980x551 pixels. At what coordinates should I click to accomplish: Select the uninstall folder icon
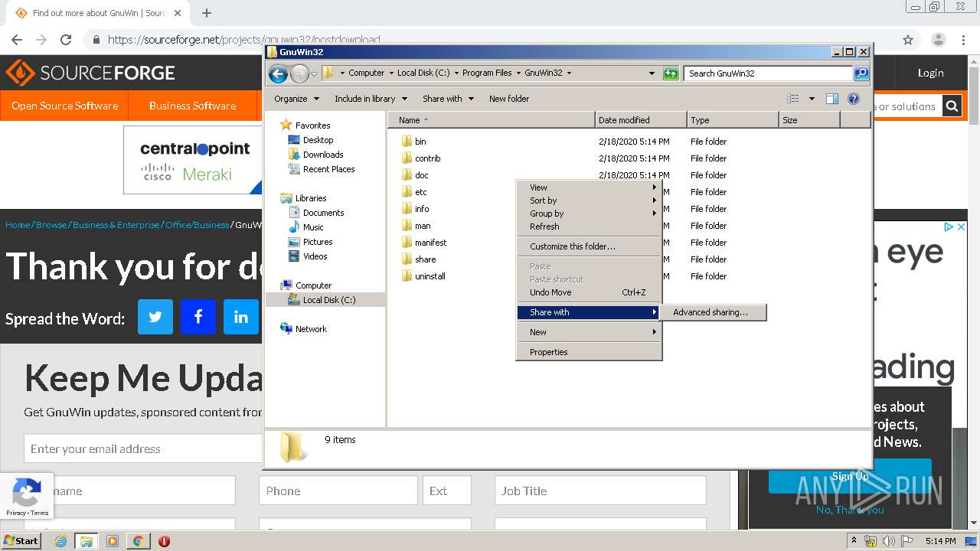pyautogui.click(x=407, y=276)
